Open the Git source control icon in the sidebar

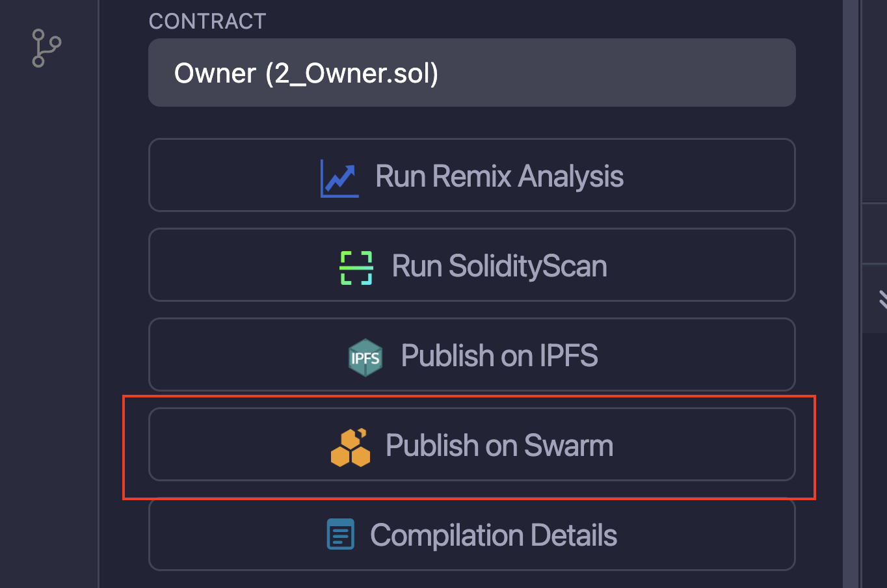pyautogui.click(x=46, y=48)
